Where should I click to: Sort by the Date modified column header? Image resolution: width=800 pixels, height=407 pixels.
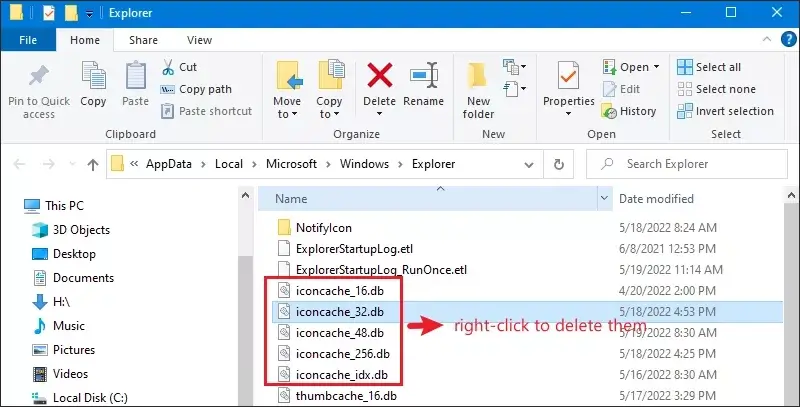pos(656,199)
